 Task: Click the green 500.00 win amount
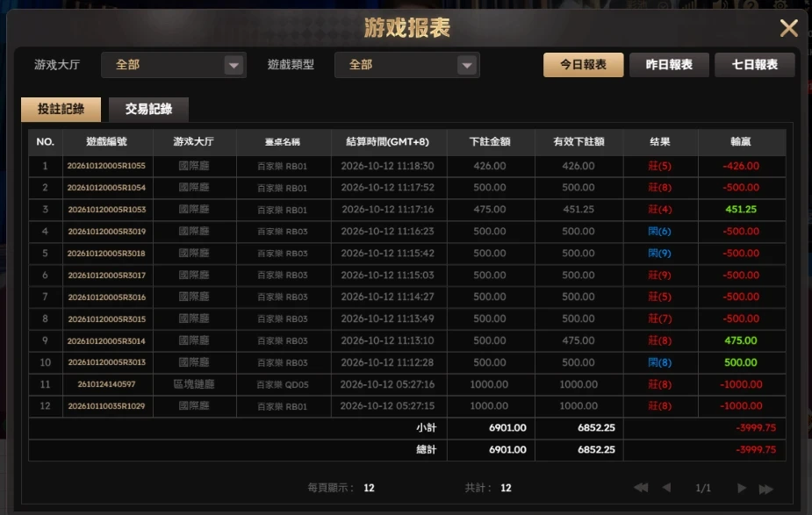[741, 363]
